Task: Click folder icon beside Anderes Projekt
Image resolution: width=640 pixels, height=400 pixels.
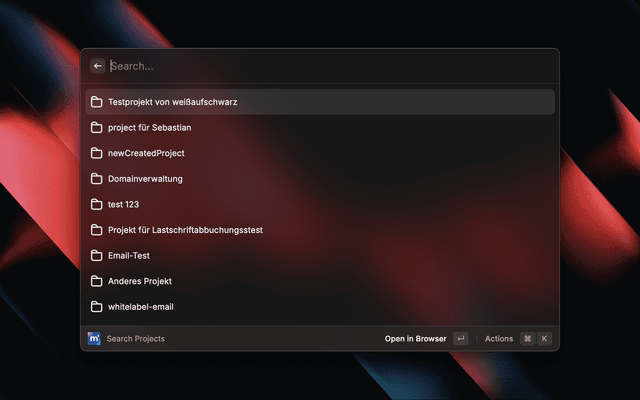Action: [x=96, y=281]
